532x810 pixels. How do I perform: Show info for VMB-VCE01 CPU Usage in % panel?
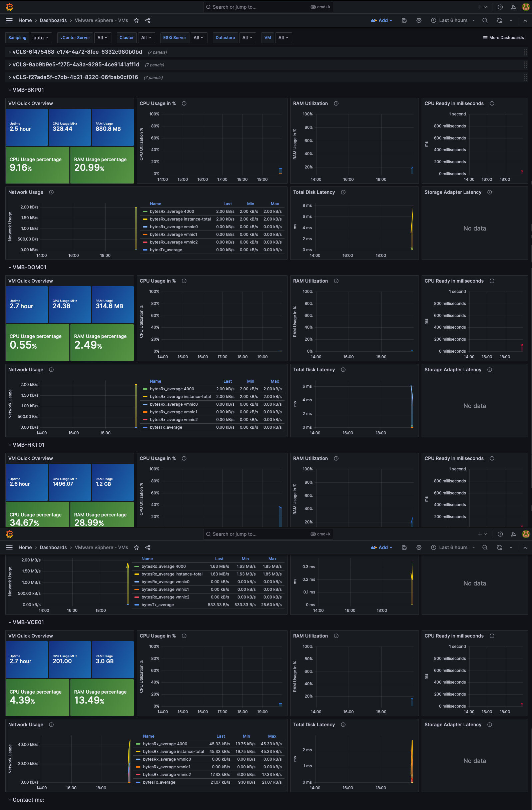pos(184,636)
